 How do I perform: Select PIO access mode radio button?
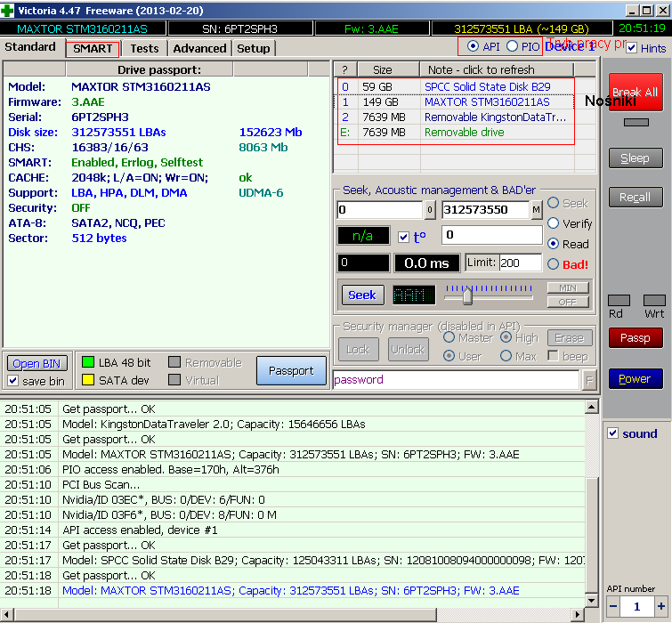pyautogui.click(x=512, y=46)
